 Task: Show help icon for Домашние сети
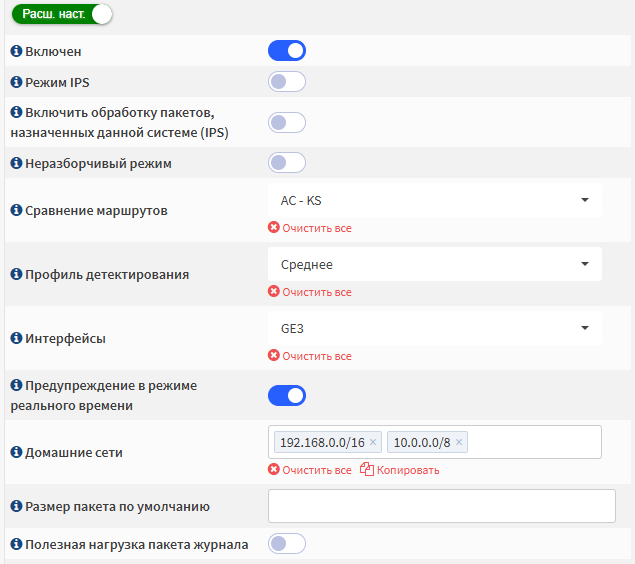tap(16, 451)
